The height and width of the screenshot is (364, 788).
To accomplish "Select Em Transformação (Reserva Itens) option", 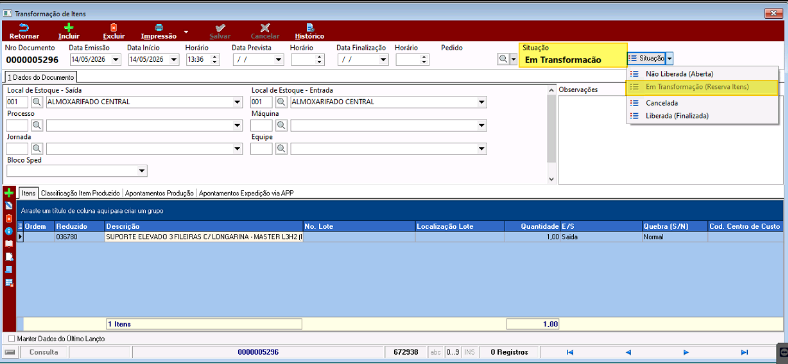I will (x=702, y=87).
